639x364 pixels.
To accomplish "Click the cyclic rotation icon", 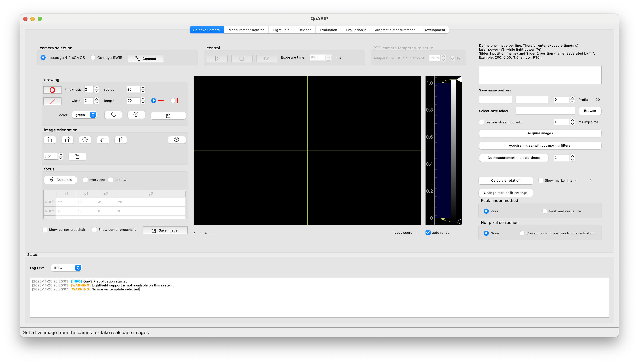I will click(x=85, y=140).
